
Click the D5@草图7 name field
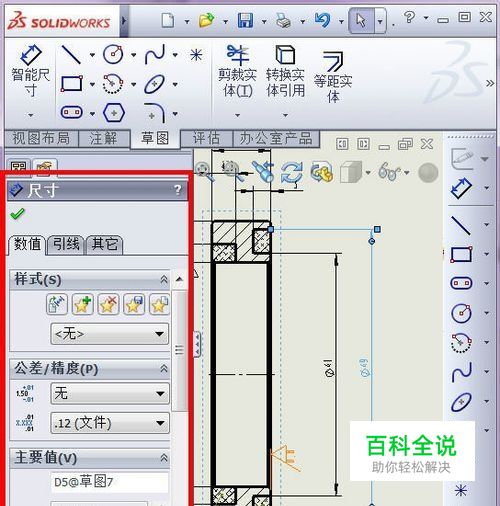point(109,482)
